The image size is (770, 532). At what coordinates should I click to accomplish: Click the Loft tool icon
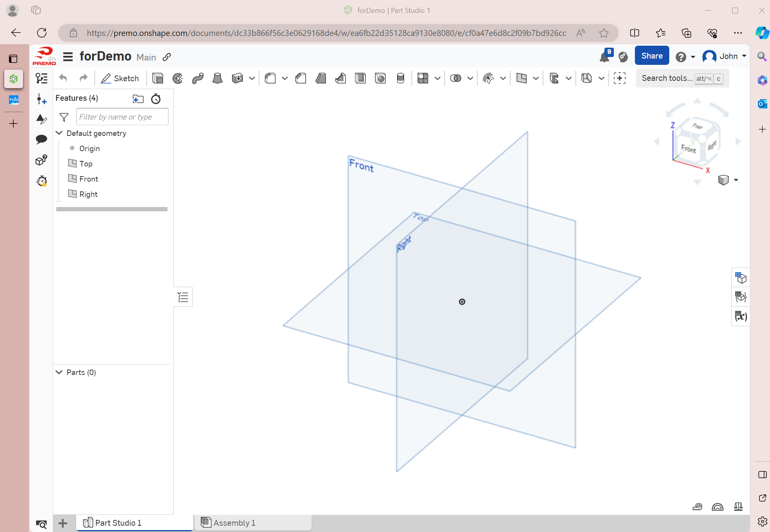point(217,79)
